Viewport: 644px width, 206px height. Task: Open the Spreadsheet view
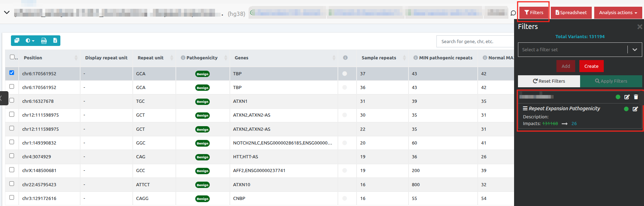[571, 13]
